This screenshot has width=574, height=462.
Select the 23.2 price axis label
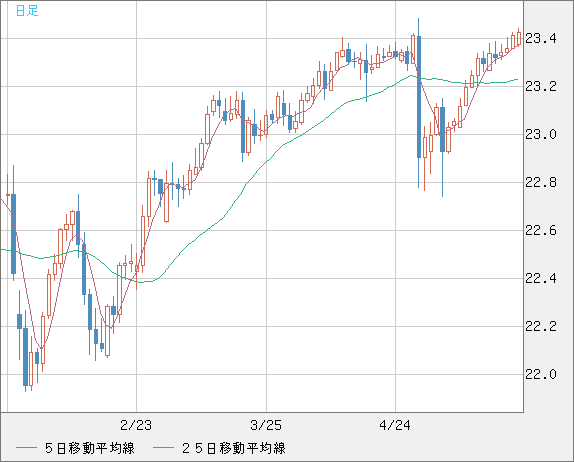(x=541, y=86)
